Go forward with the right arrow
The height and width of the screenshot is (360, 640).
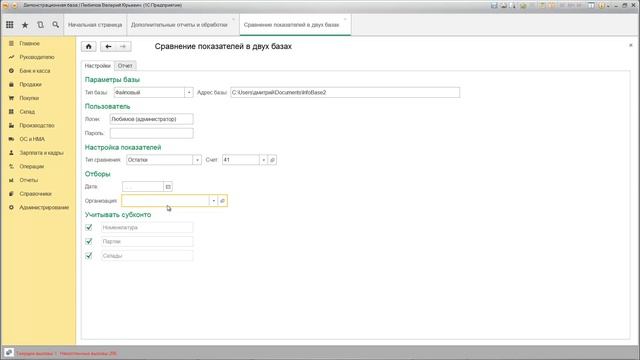coord(123,47)
